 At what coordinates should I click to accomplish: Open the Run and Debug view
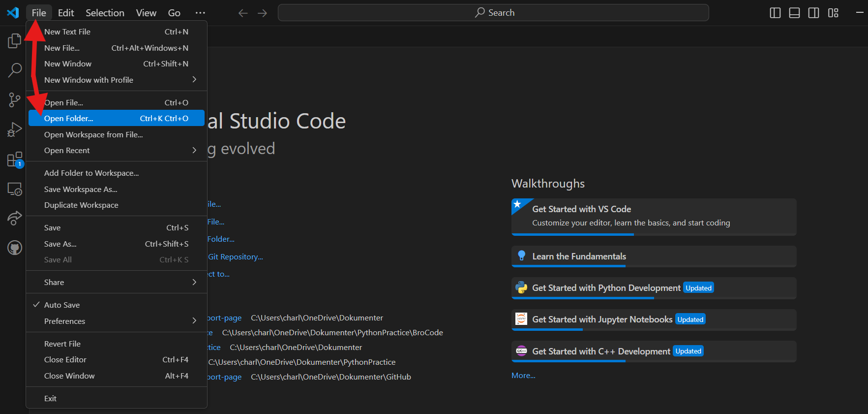[15, 130]
